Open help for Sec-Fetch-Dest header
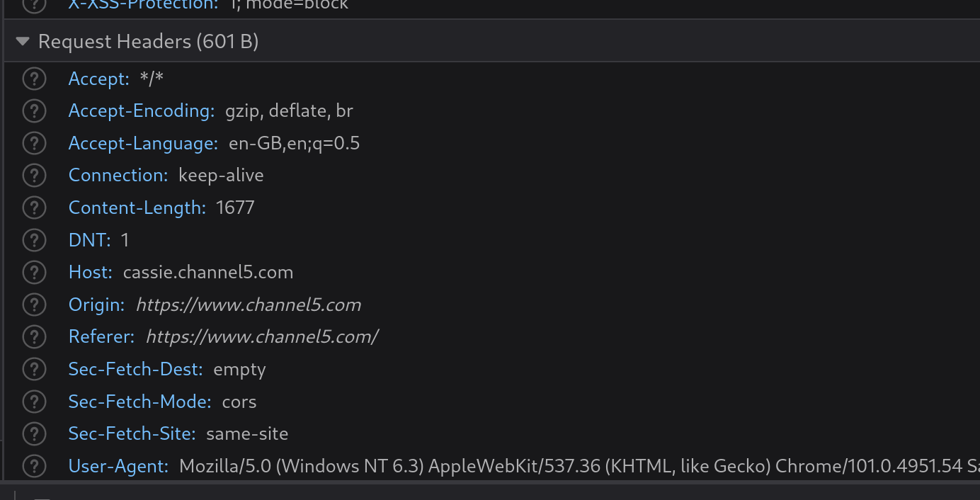Image resolution: width=980 pixels, height=500 pixels. click(x=34, y=369)
